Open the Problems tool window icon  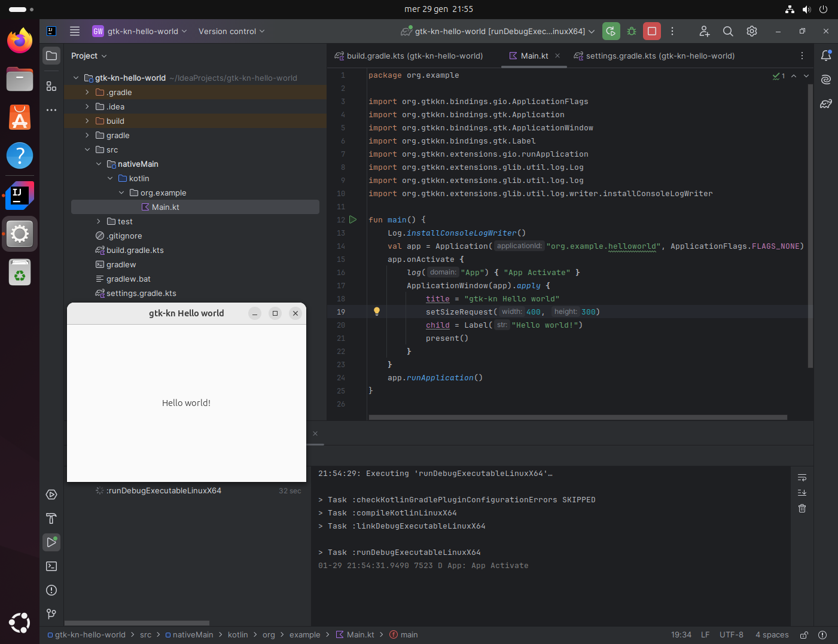[51, 590]
